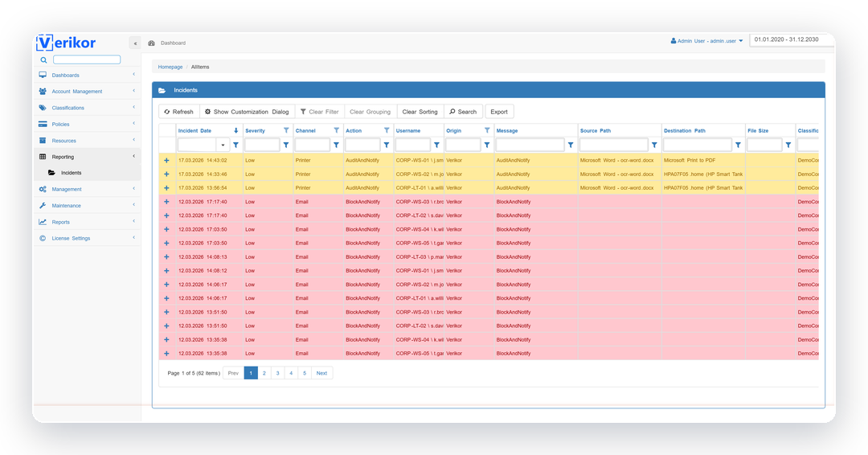Click the Next page button
Screen dimensions: 868x455
point(321,373)
